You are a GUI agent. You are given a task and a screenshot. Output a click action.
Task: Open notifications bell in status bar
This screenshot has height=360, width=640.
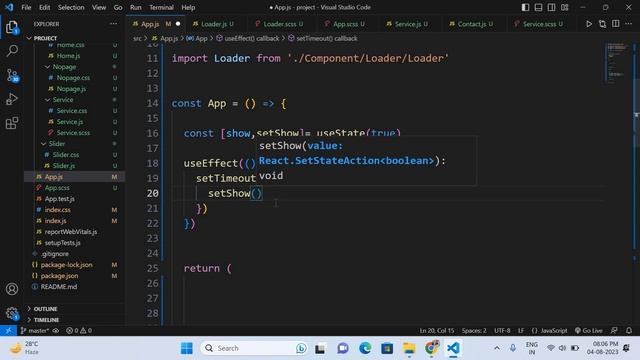click(629, 331)
